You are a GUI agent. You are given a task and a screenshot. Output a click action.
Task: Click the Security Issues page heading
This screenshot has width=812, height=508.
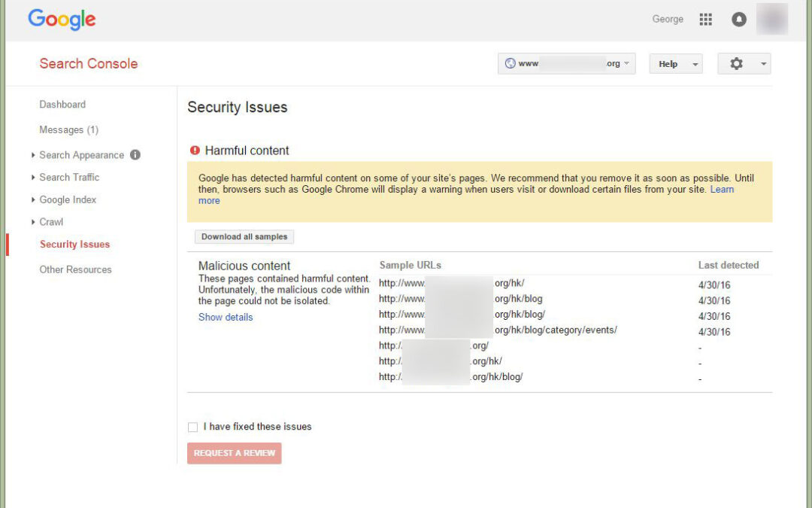(x=237, y=108)
